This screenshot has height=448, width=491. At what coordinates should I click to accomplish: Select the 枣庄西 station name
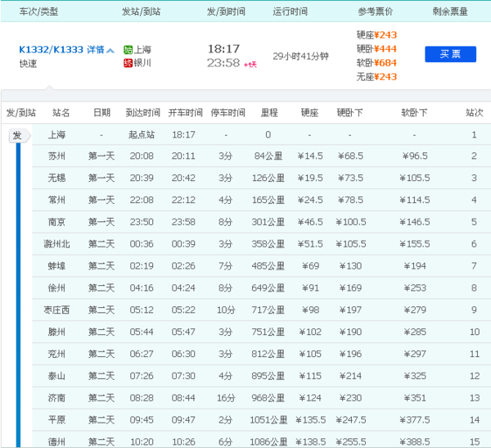click(x=56, y=310)
